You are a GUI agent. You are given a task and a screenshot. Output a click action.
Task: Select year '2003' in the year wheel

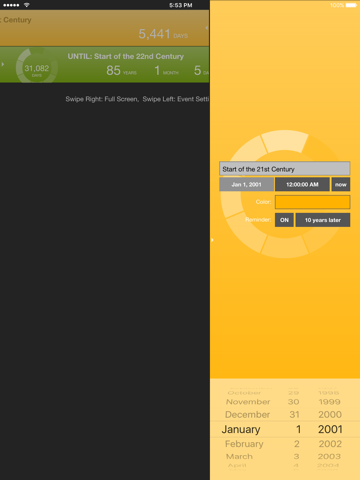click(330, 456)
